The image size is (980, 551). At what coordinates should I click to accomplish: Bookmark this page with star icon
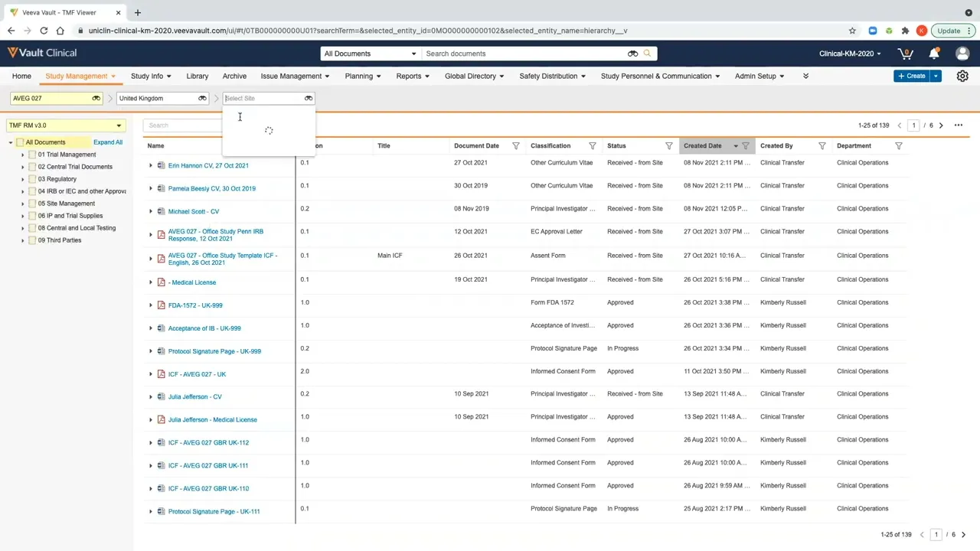coord(852,31)
